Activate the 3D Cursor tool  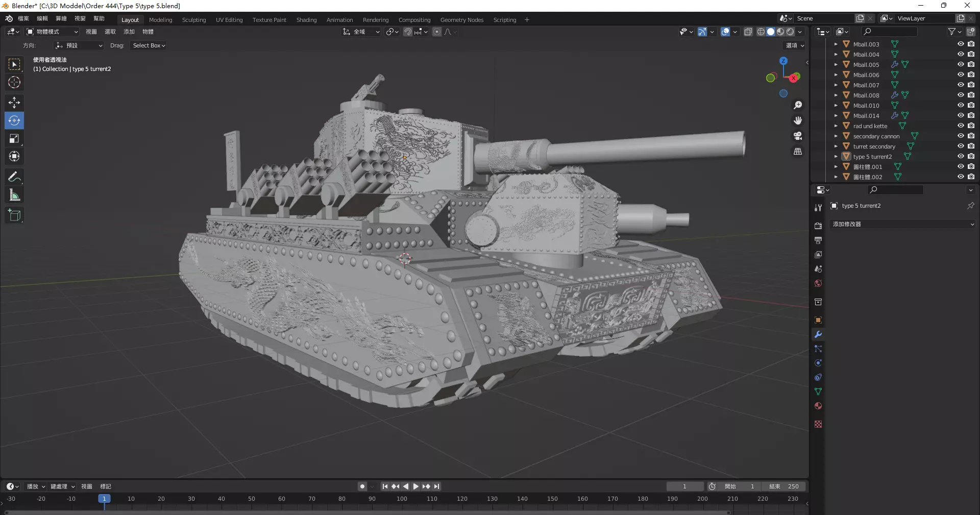pos(14,82)
